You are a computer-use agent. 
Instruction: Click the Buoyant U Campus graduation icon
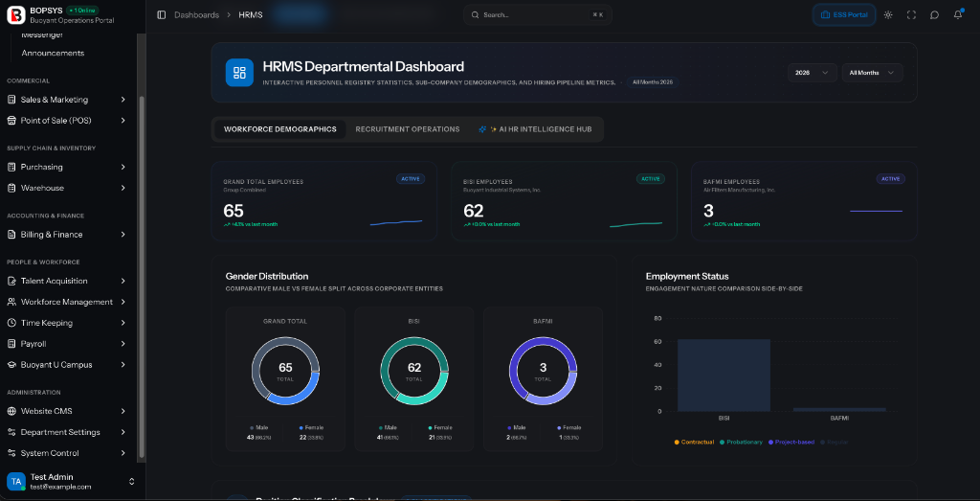point(11,365)
